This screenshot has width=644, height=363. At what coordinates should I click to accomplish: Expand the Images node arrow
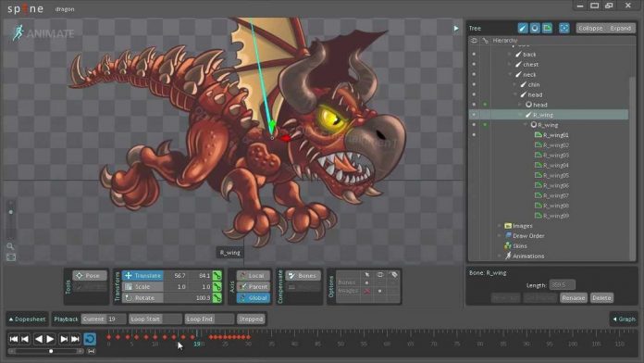500,226
